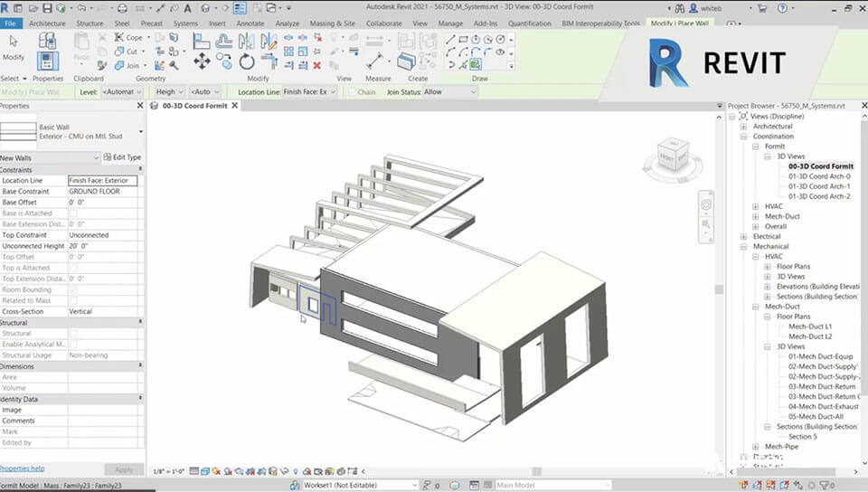Switch to the Annotate ribbon tab

click(250, 23)
